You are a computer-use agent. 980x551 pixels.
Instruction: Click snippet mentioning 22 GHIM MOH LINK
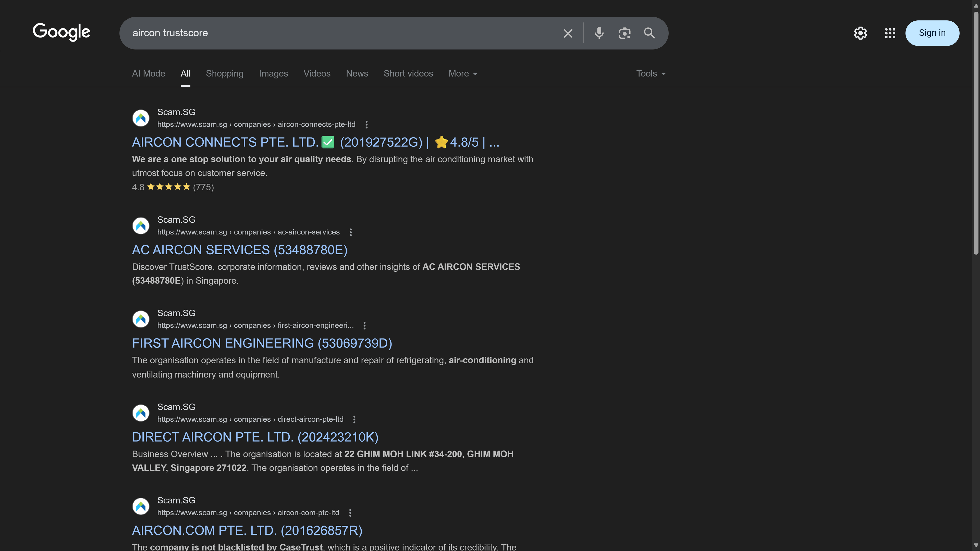click(x=323, y=461)
